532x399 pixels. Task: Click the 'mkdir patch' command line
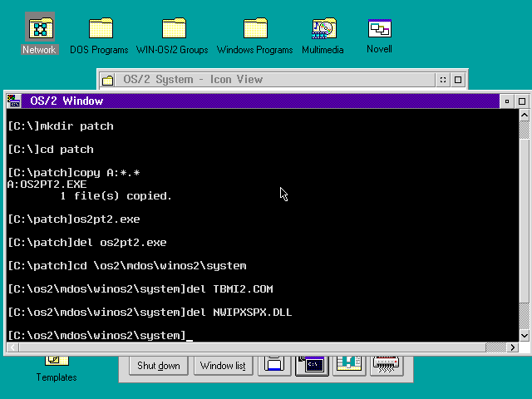coord(61,126)
